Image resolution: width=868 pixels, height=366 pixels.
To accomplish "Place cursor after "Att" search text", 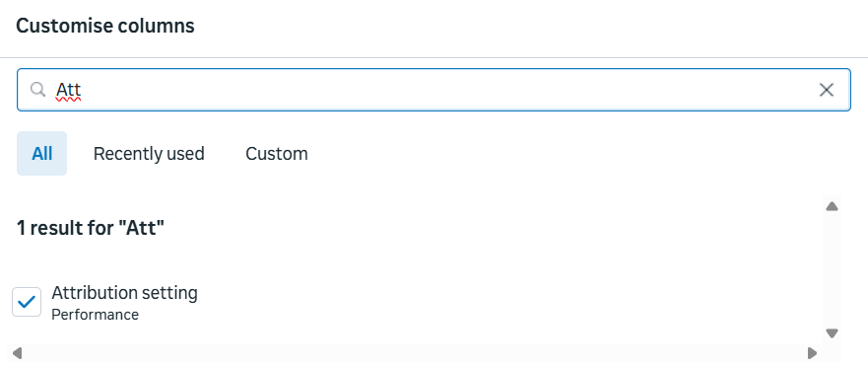I will pos(83,90).
